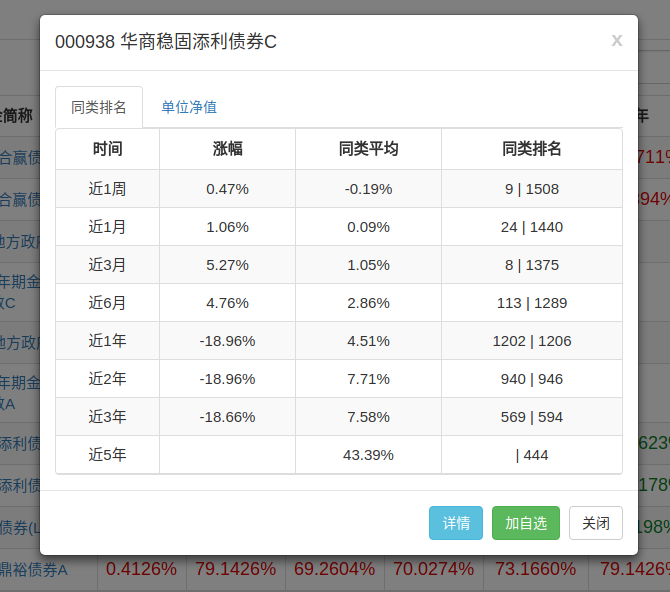Click the 4.51% category average
Screen dimensions: 670x592
368,341
